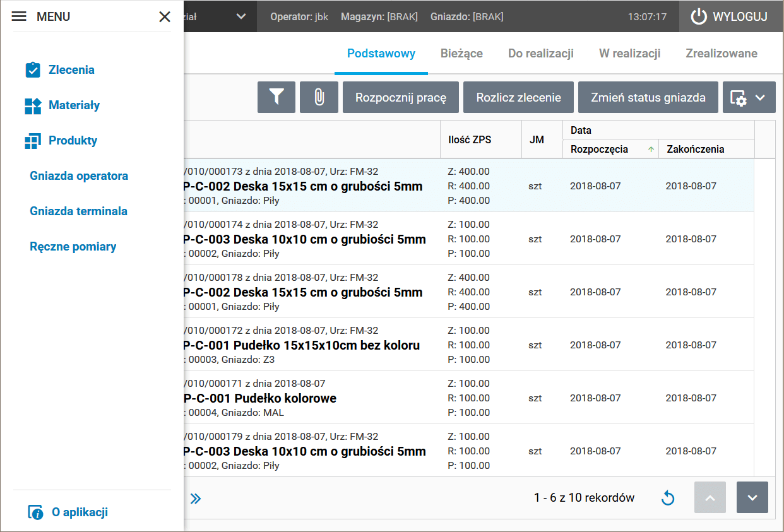Sort by Rozpoczęcia column header
The width and height of the screenshot is (784, 532).
pyautogui.click(x=610, y=149)
